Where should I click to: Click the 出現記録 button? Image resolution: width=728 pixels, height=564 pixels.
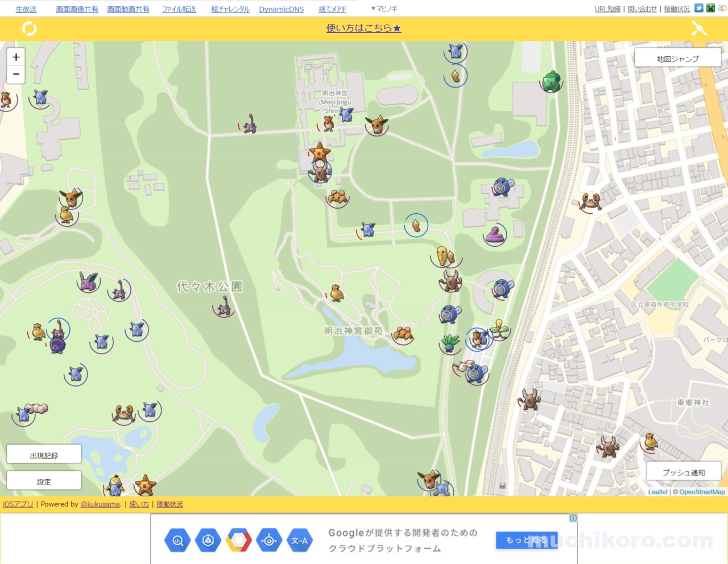(44, 455)
